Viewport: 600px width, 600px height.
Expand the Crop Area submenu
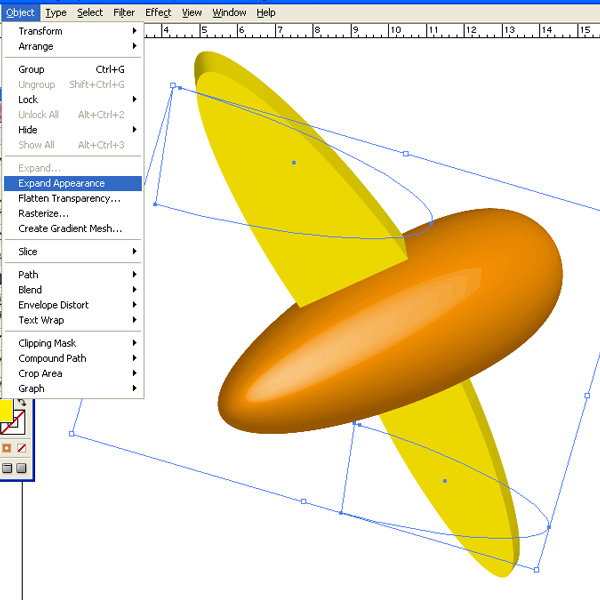tap(73, 373)
